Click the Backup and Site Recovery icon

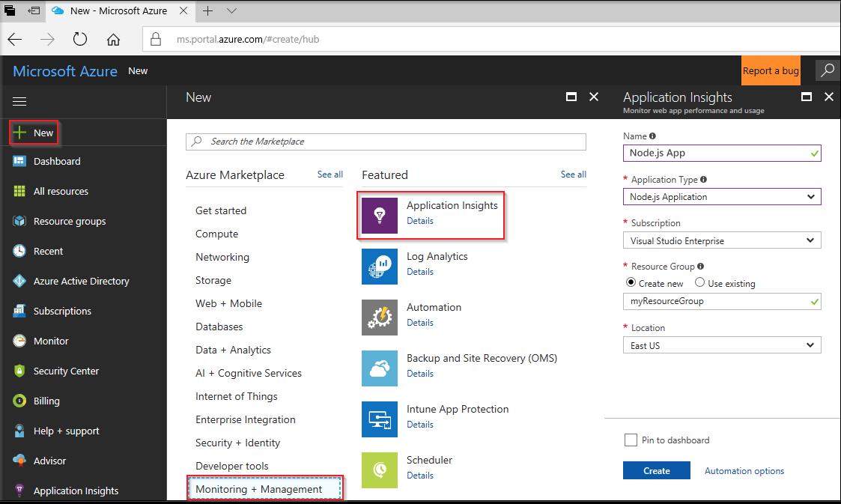click(x=380, y=368)
